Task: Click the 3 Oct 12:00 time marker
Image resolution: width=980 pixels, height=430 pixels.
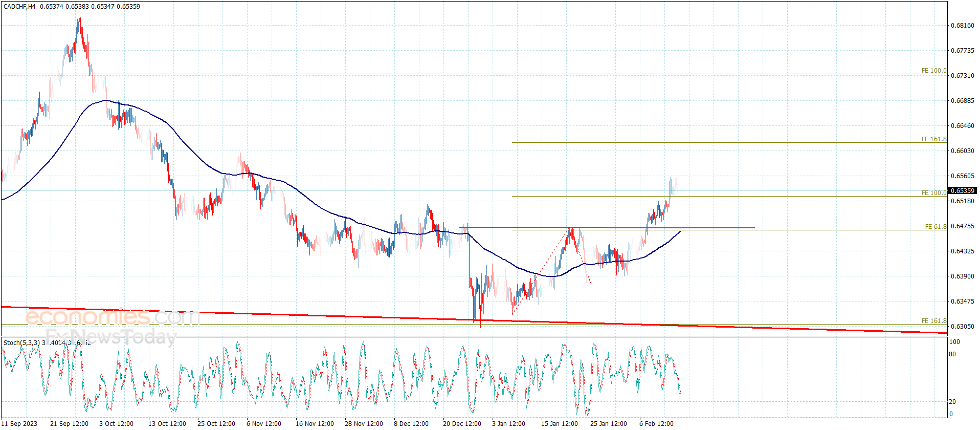Action: [x=116, y=423]
